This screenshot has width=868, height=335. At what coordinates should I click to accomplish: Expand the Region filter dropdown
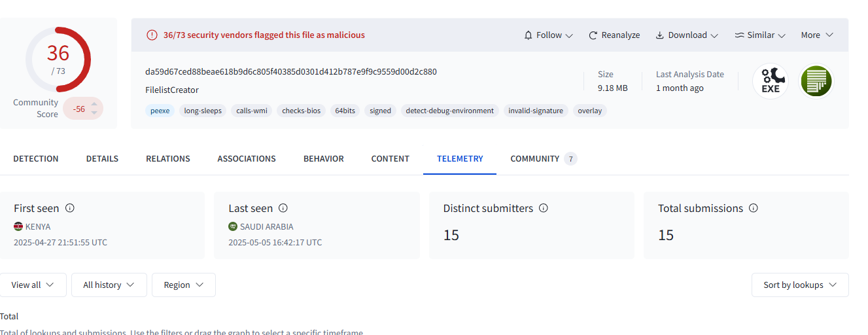coord(183,285)
